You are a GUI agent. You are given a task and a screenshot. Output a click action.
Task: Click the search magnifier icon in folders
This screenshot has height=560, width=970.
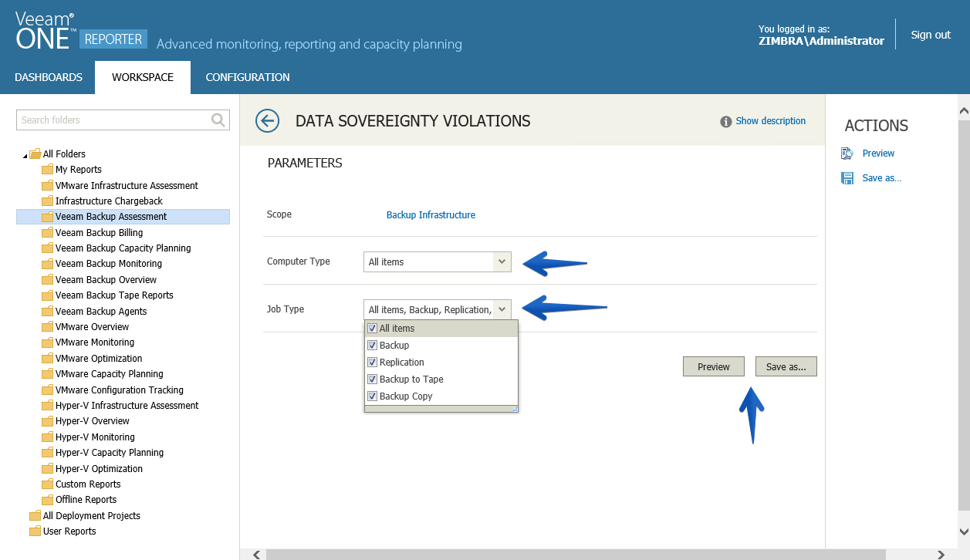coord(218,120)
